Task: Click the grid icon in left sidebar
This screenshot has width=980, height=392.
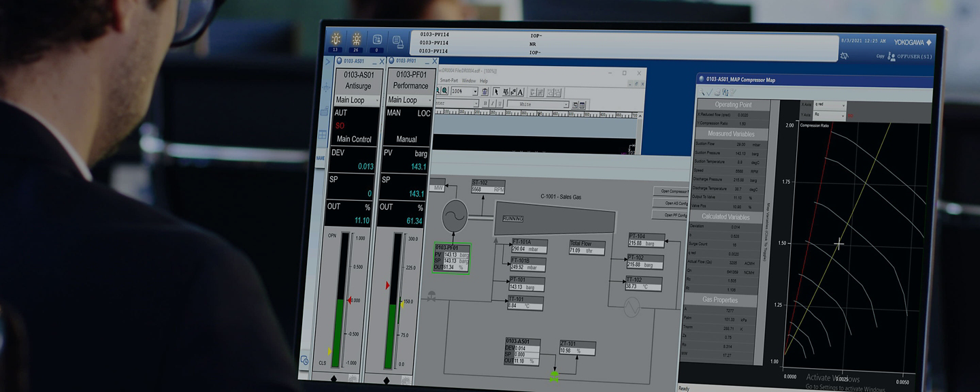Action: (323, 135)
